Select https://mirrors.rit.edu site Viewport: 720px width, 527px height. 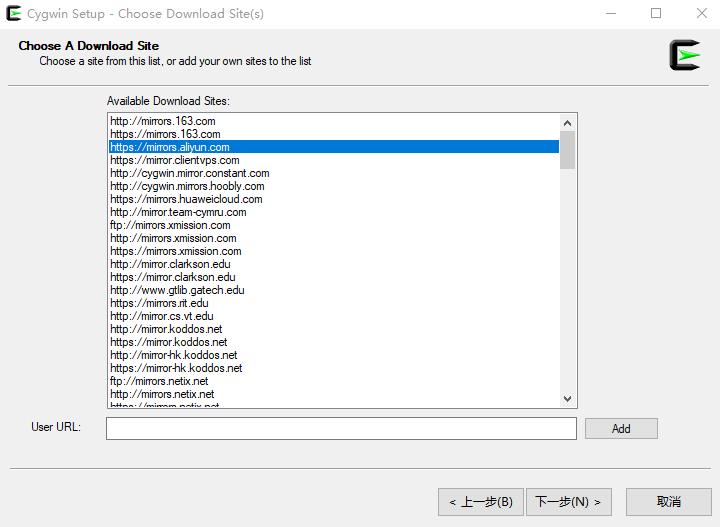[x=334, y=303]
